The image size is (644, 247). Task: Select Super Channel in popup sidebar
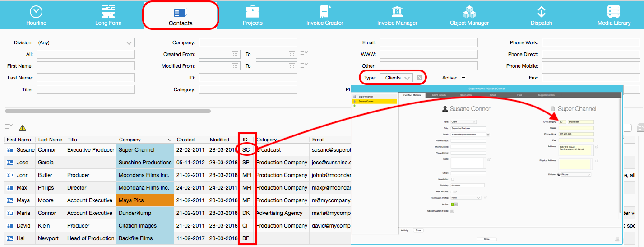375,97
